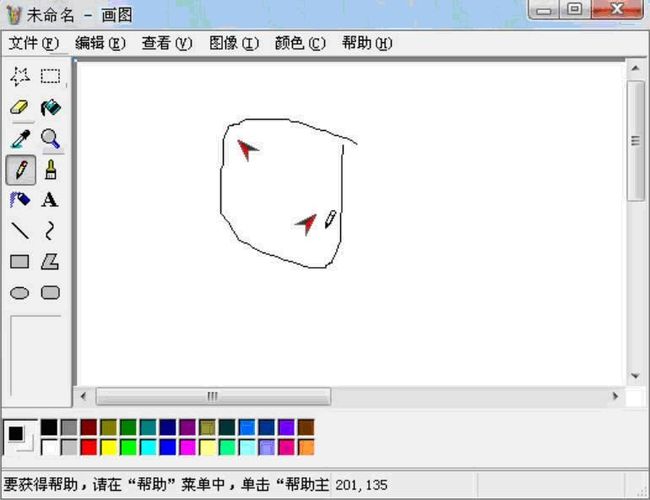The width and height of the screenshot is (650, 500).
Task: Click the vertical scrollbar thumb
Action: [635, 141]
